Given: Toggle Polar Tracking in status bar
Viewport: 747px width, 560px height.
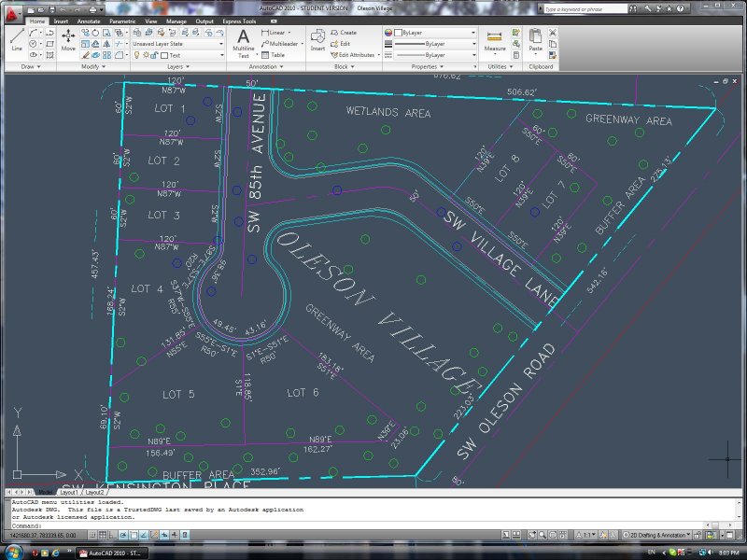Looking at the screenshot, I should 123,535.
